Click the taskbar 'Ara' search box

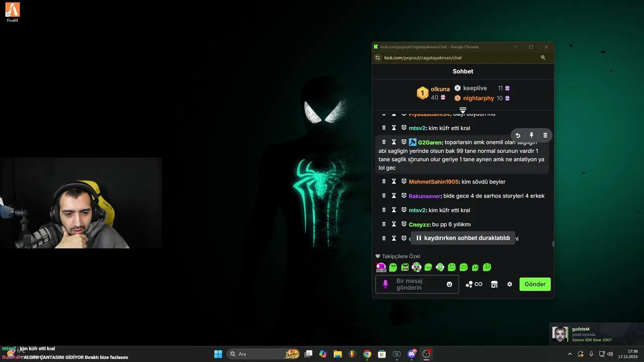tap(264, 354)
